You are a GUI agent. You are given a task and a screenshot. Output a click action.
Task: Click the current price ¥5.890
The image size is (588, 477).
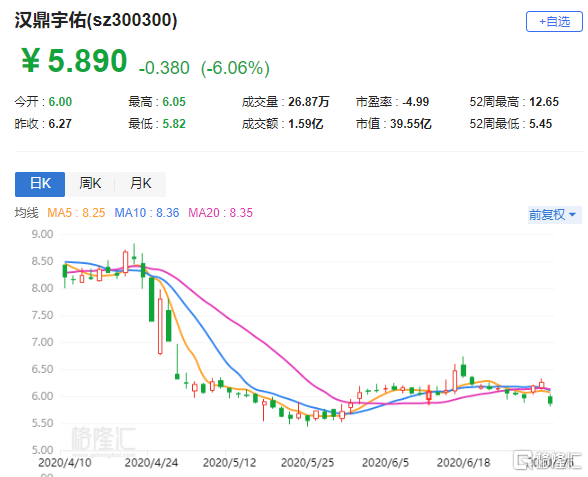[x=74, y=61]
